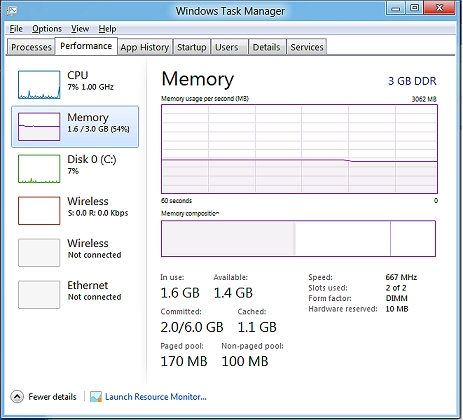Select Memory 1.6 / 3.0 GB entry
This screenshot has height=420, width=463.
click(x=75, y=127)
